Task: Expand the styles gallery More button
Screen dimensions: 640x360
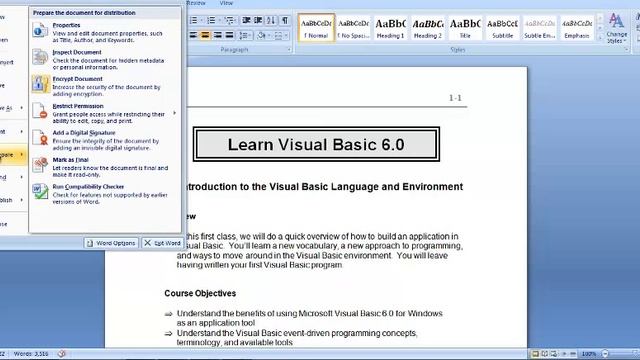Action: click(x=600, y=37)
